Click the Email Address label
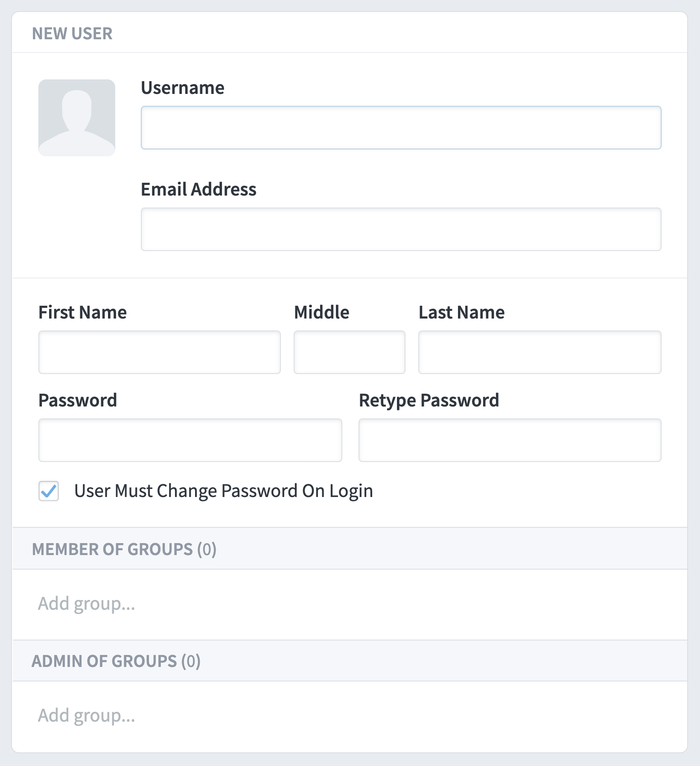Screen dimensions: 700x766 [199, 190]
